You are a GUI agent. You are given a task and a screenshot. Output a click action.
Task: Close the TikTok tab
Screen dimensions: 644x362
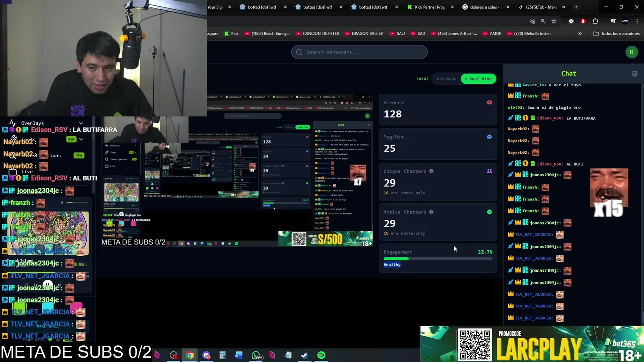pyautogui.click(x=563, y=7)
